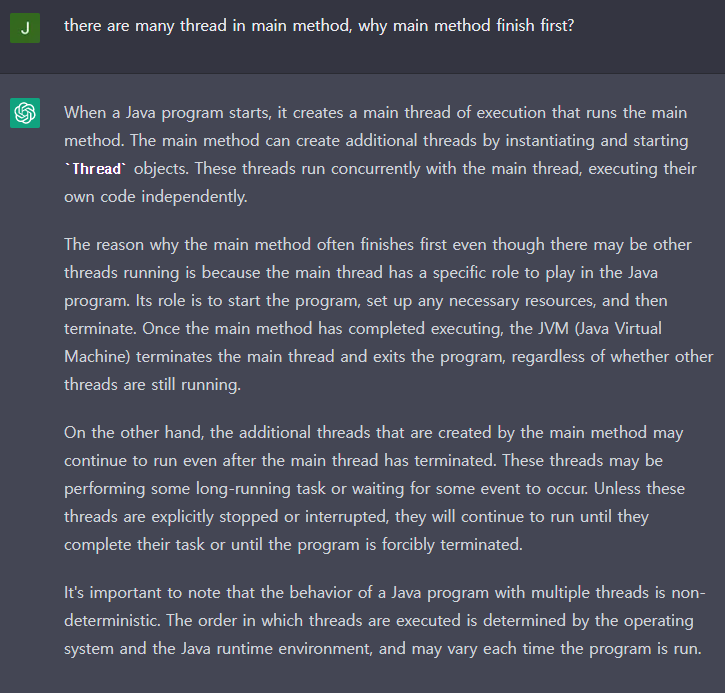Click the inline code word Thread
This screenshot has width=725, height=693.
95,169
